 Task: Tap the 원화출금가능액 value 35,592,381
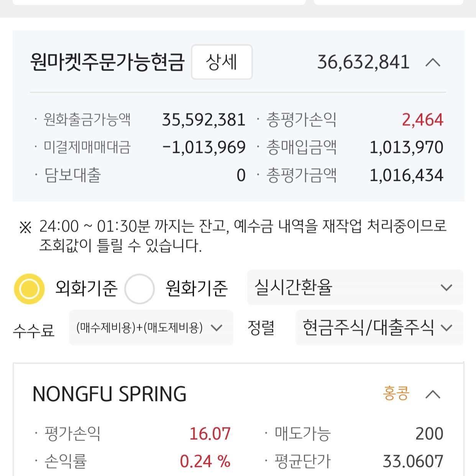(x=204, y=120)
